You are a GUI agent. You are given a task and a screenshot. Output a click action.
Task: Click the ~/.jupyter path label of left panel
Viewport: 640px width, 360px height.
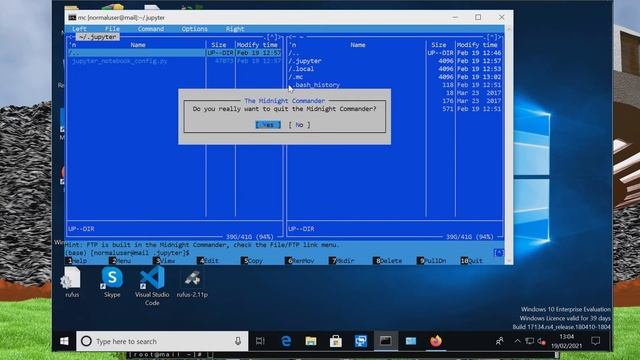[x=98, y=37]
